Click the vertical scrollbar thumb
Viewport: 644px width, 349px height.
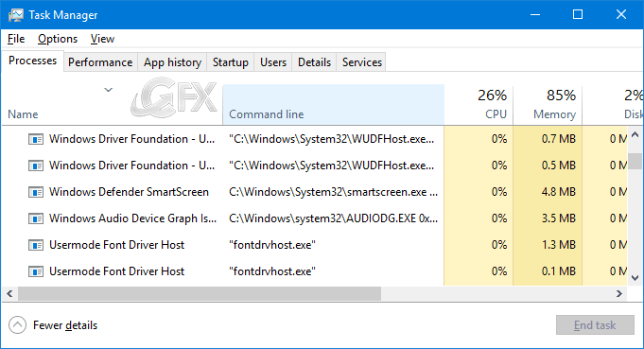(635, 161)
